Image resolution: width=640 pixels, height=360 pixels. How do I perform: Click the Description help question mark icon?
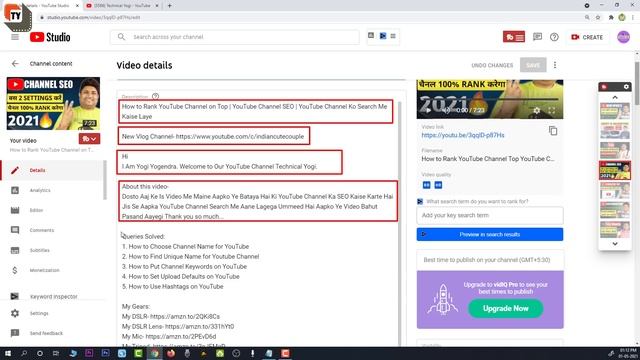coord(155,97)
